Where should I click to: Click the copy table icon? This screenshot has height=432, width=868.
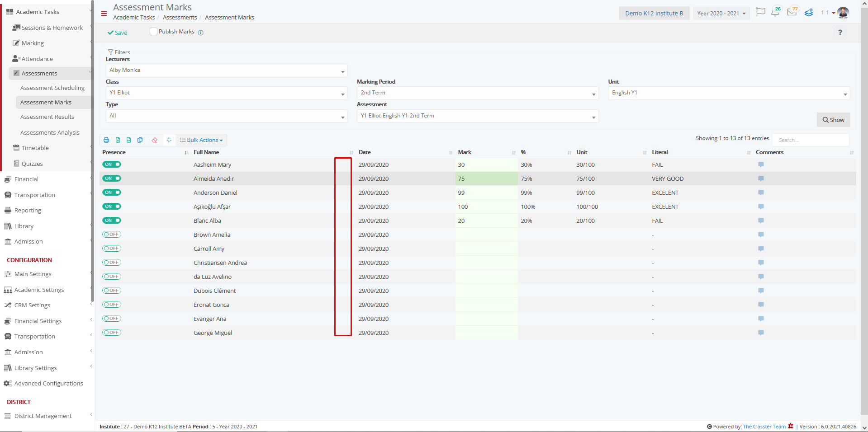[x=140, y=140]
